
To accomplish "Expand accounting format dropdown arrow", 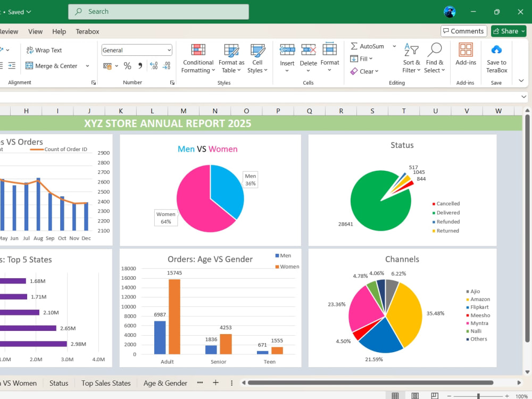I will 117,66.
